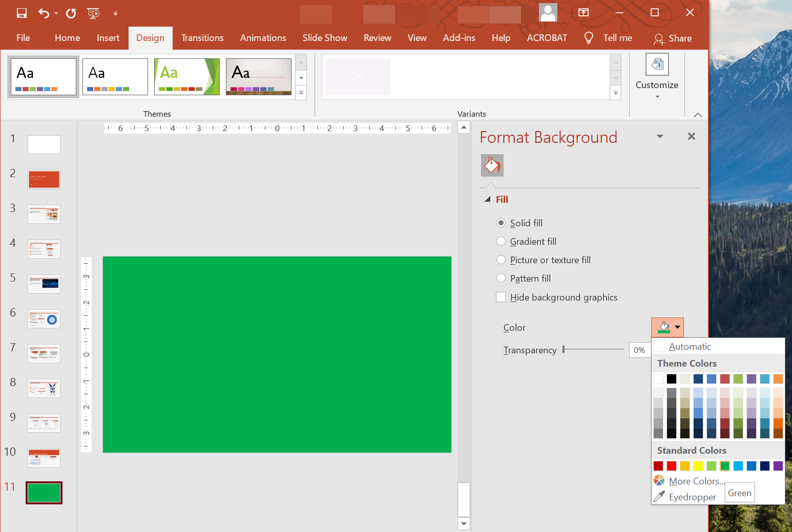Click the Fill paint bucket tab icon
Image resolution: width=792 pixels, height=532 pixels.
[492, 165]
